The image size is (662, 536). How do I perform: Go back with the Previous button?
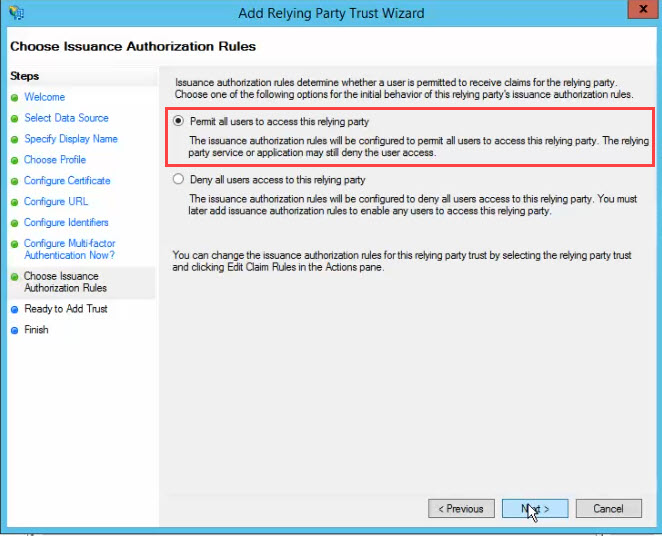tap(461, 509)
